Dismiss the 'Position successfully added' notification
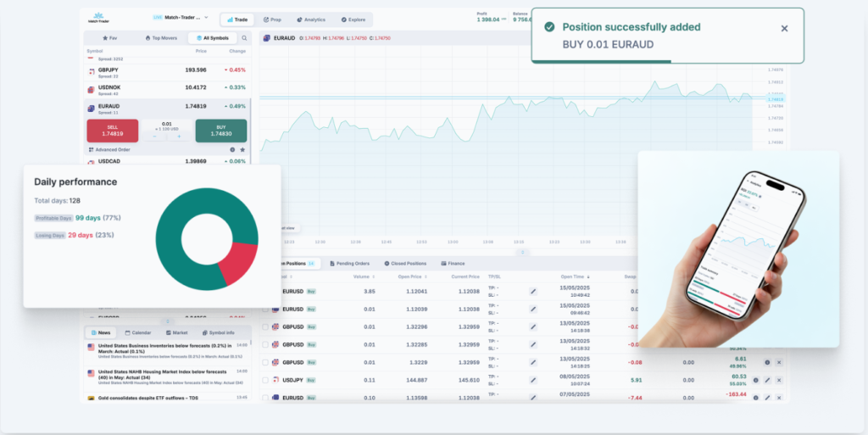The height and width of the screenshot is (435, 868). click(784, 28)
